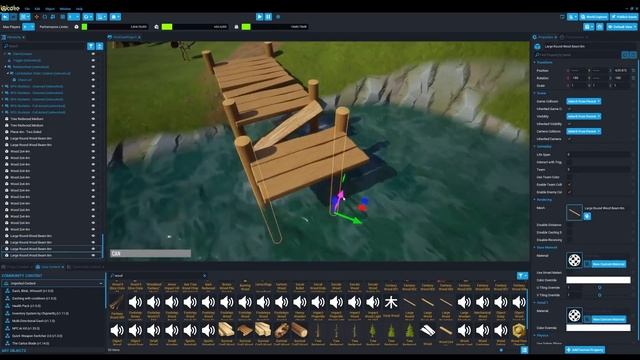Toggle visibility eye for 'Plane 4m - Two Sided'
Screen dimensions: 640x360
pyautogui.click(x=93, y=131)
